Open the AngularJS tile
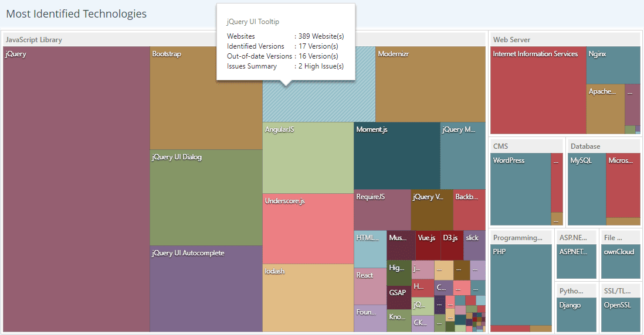644x335 pixels. tap(308, 158)
